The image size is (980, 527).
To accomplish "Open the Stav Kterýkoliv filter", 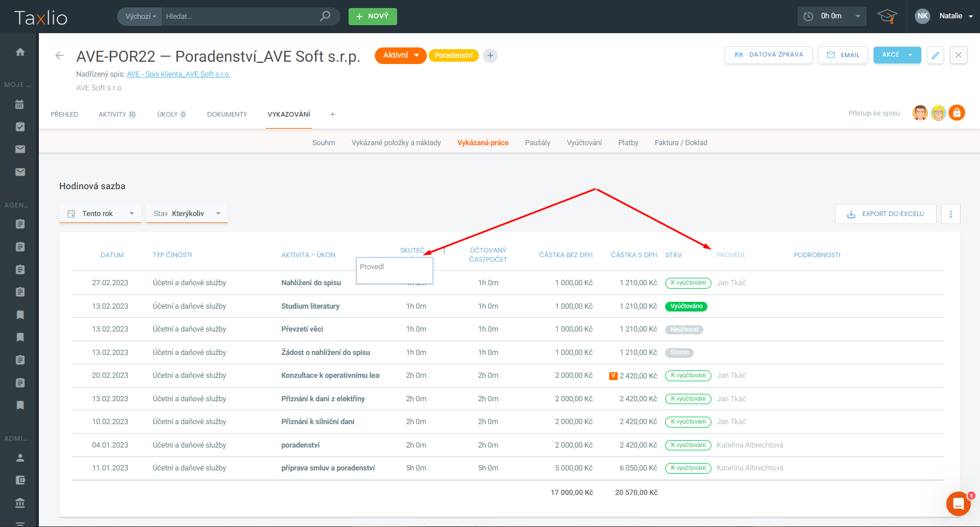I will pyautogui.click(x=187, y=214).
